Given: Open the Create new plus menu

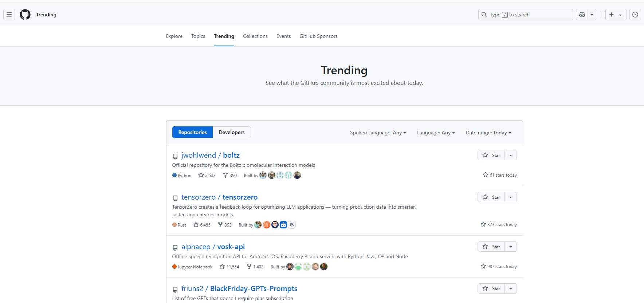Looking at the screenshot, I should [x=616, y=15].
